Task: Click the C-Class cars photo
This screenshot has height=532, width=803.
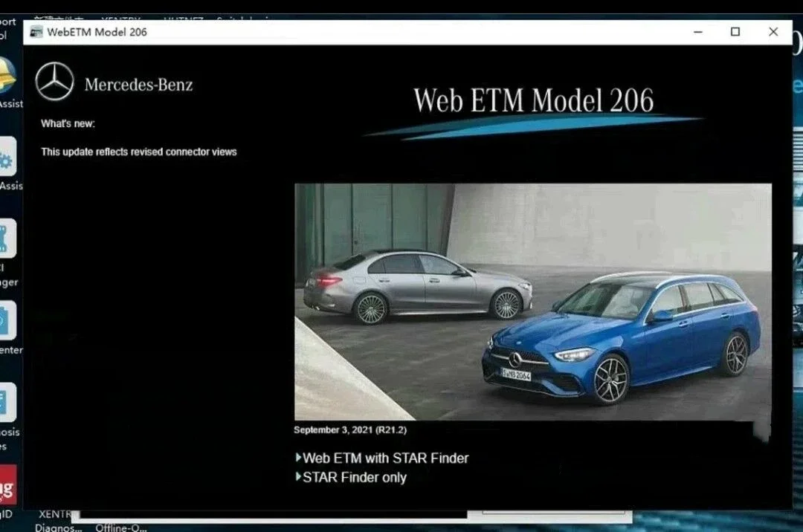Action: point(533,302)
